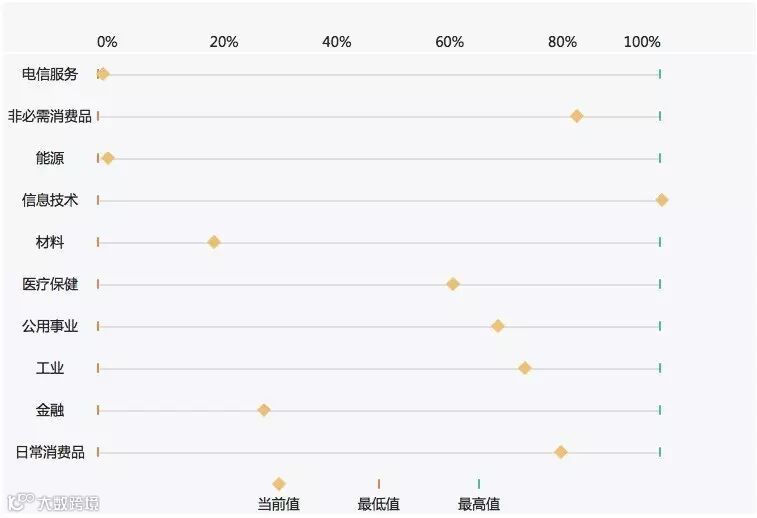Click the 医疗保健 current value diamond

(453, 284)
